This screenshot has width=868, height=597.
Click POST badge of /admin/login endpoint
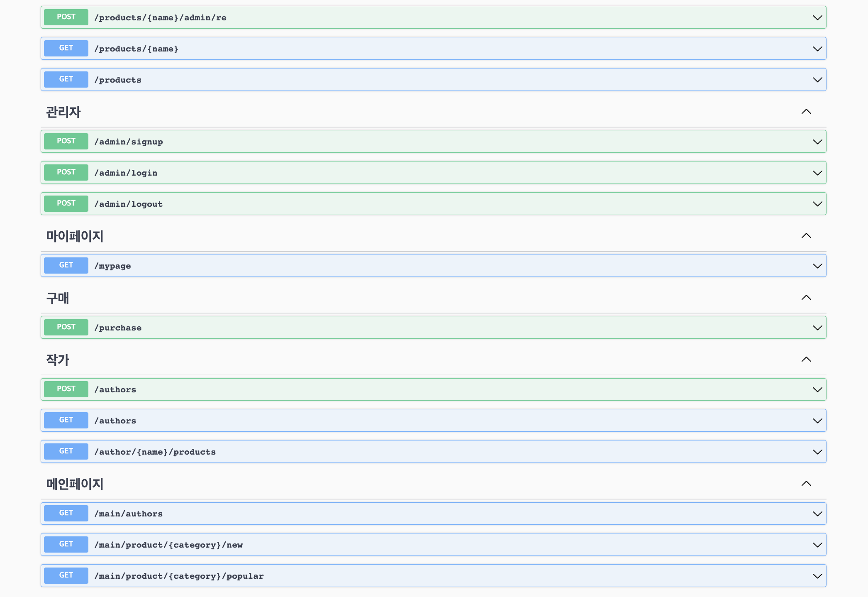pos(66,172)
